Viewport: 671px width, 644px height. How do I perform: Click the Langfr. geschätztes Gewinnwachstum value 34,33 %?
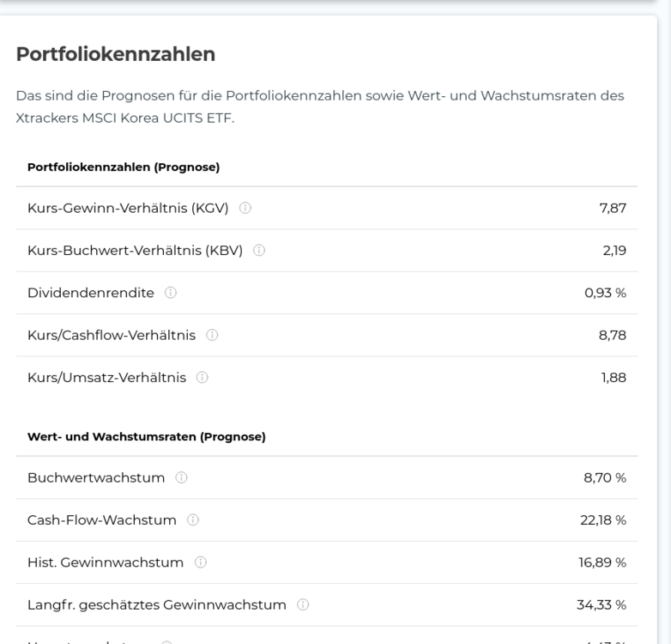(x=601, y=605)
